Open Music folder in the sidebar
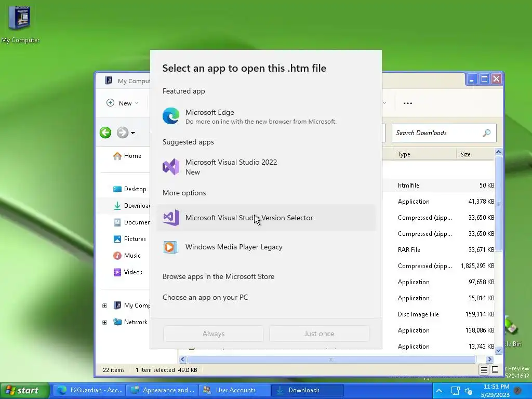Screen dimensions: 532x399 [x=127, y=256]
